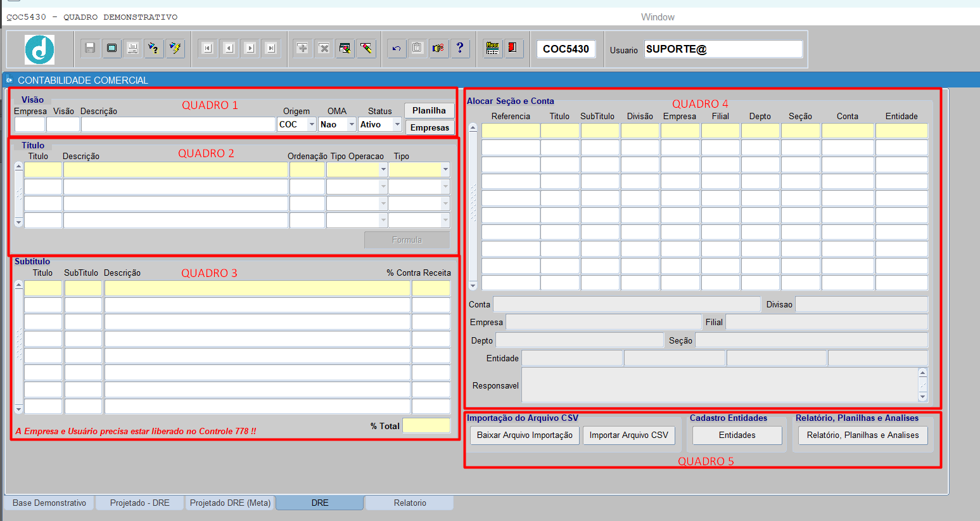Click the pointing hand list icon
The image size is (980, 521).
(438, 48)
